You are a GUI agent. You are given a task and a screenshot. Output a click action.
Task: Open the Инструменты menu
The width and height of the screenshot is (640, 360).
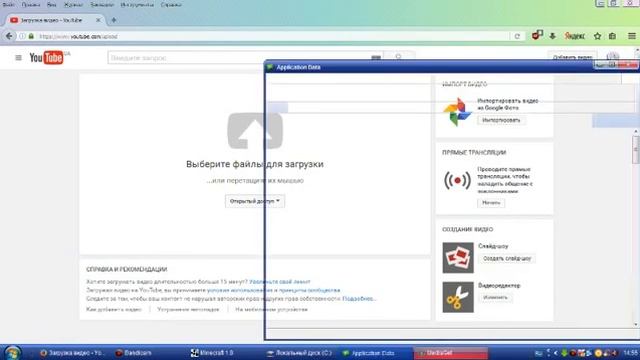[137, 5]
